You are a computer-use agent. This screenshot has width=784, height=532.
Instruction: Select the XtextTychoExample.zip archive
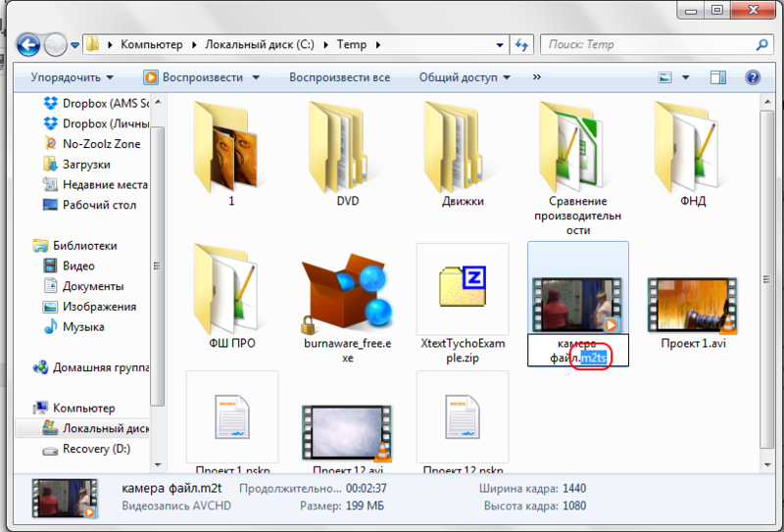(463, 304)
